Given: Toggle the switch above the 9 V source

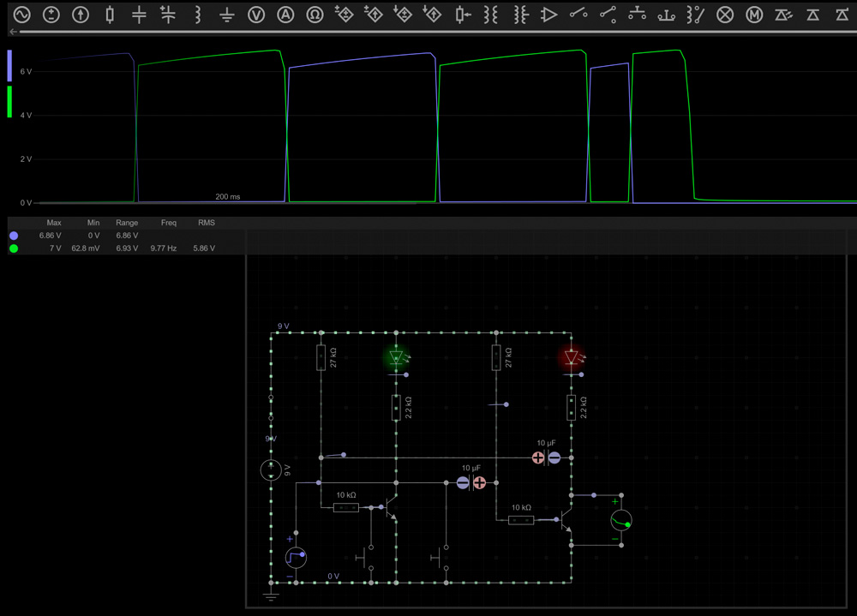Looking at the screenshot, I should pyautogui.click(x=272, y=406).
